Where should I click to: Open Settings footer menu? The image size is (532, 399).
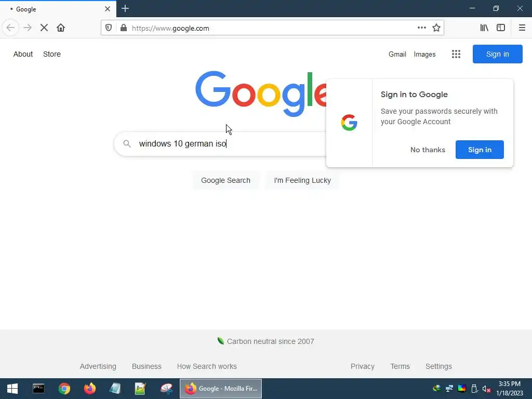438,366
